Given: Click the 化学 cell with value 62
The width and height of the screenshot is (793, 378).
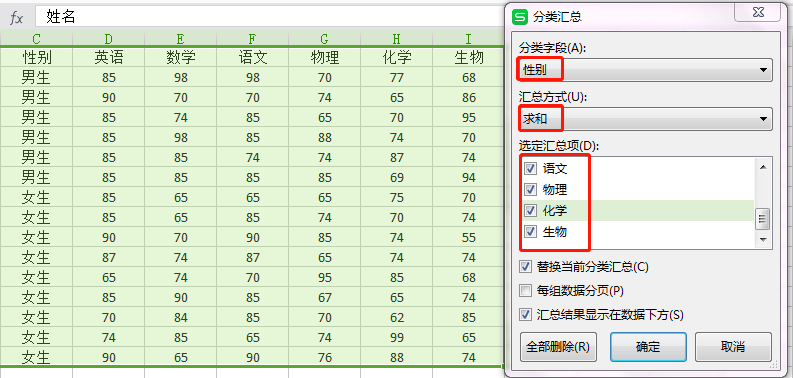Looking at the screenshot, I should tap(396, 317).
